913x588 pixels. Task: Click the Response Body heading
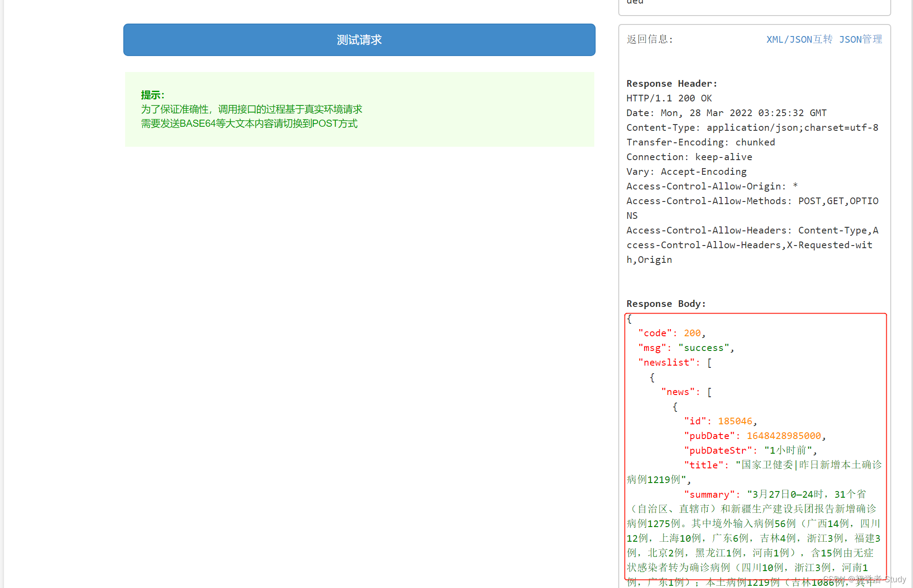[x=665, y=304]
